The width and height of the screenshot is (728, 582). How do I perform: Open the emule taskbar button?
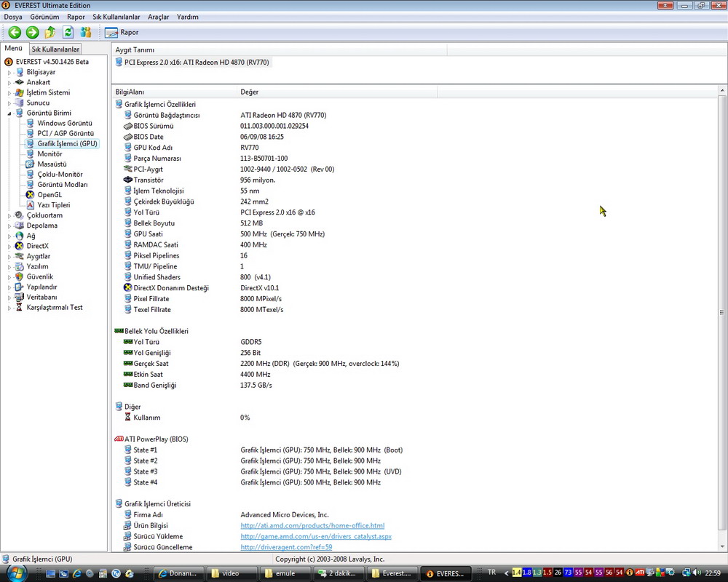click(x=285, y=574)
